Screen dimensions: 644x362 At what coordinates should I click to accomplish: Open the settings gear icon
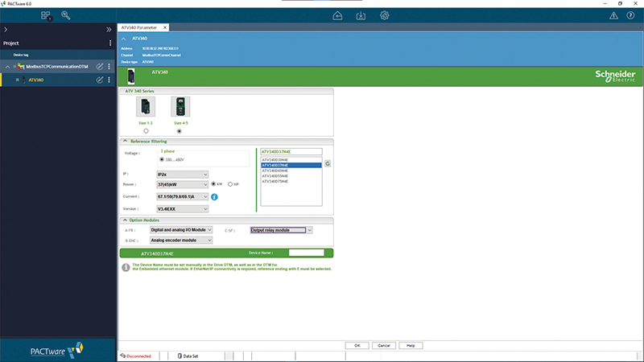point(385,15)
